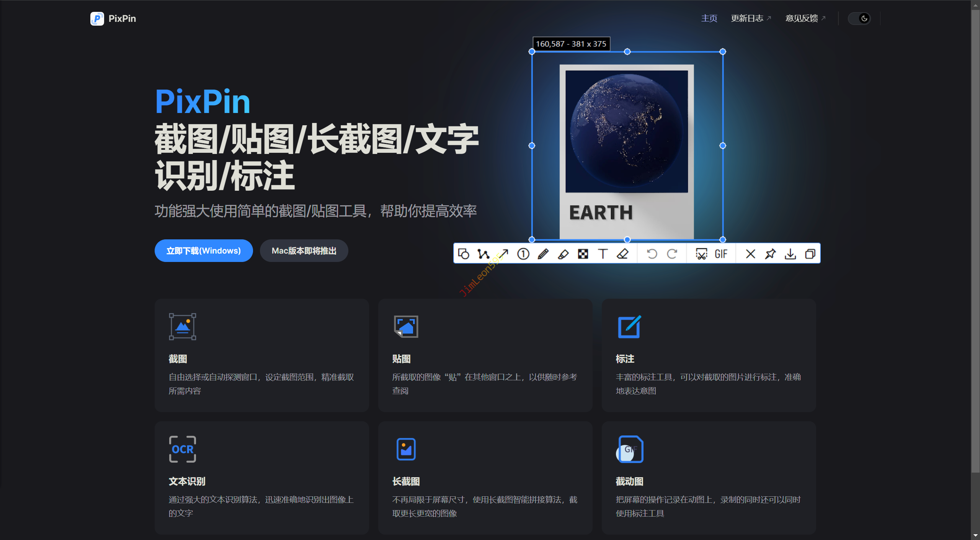Click the save download icon in toolbar
The image size is (980, 540).
(x=790, y=254)
